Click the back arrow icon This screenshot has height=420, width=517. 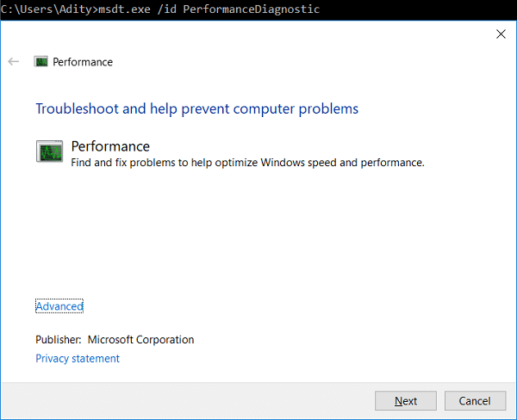click(13, 62)
